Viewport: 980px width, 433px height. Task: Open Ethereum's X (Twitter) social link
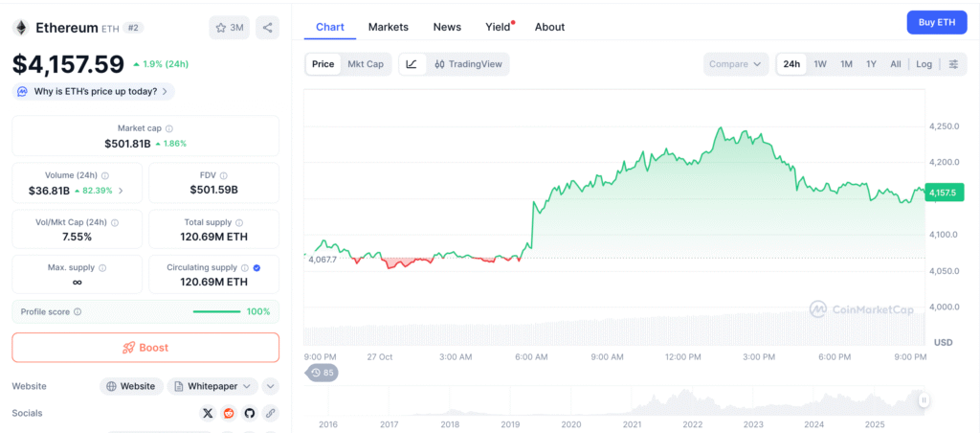click(208, 413)
